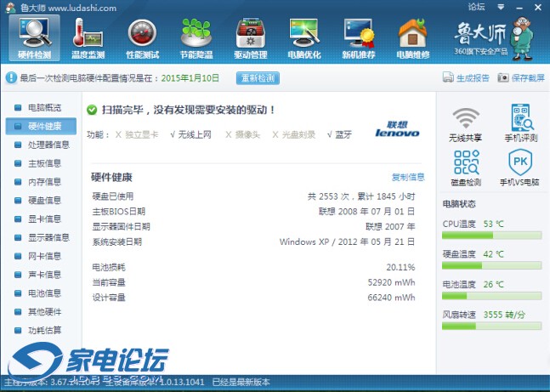Click the 52920 mWh current capacity value
550x392 pixels.
coord(391,282)
